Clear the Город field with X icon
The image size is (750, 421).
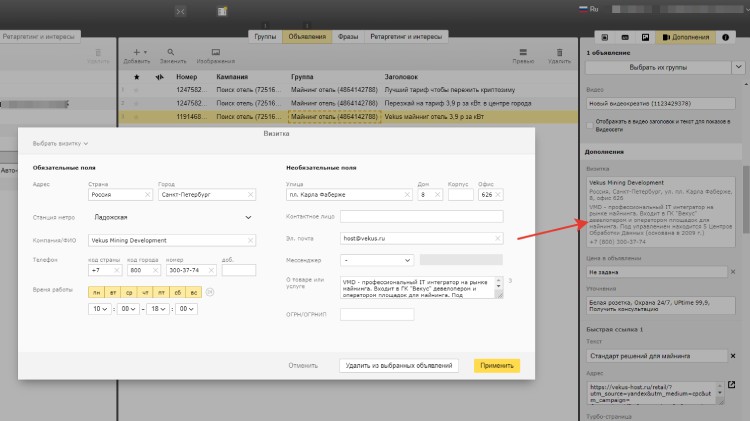point(251,195)
